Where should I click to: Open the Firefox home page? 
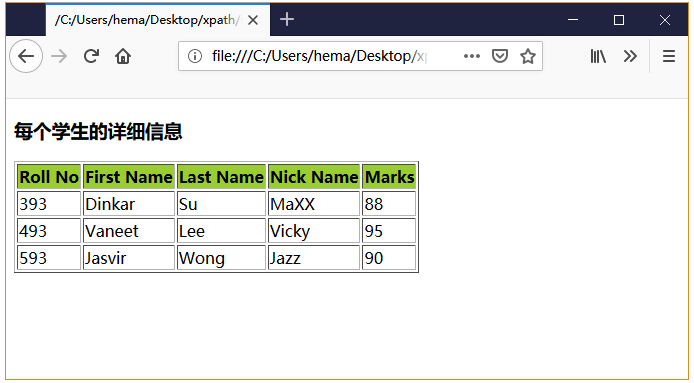coord(123,56)
